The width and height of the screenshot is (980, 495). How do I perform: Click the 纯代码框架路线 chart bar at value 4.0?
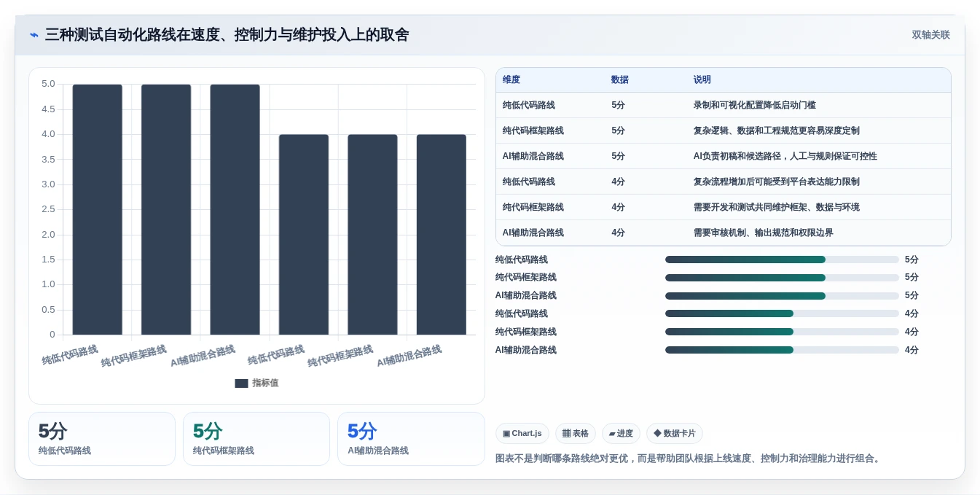click(x=372, y=235)
